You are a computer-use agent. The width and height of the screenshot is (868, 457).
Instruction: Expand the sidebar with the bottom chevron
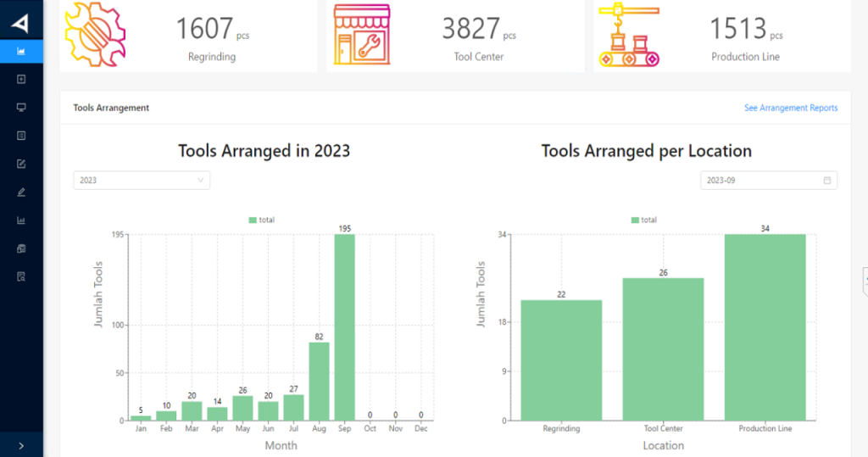(21, 445)
